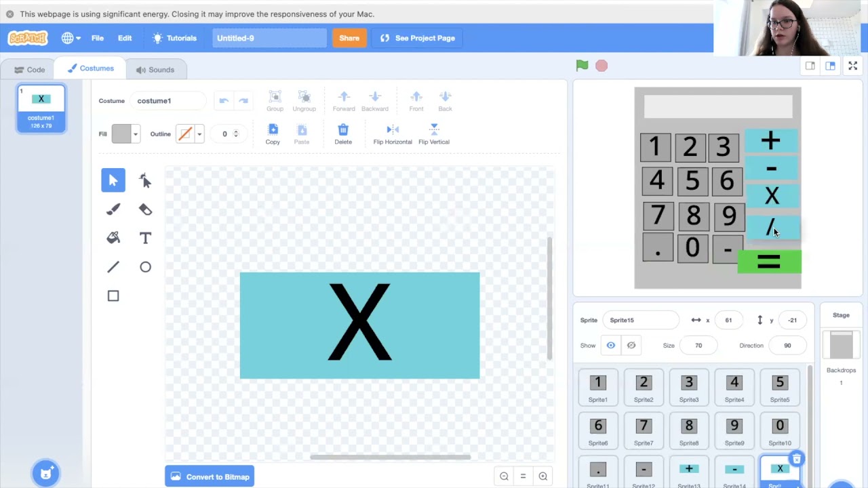Screen dimensions: 868x488
Task: Click the sprite name field Sprite15
Action: coord(640,320)
